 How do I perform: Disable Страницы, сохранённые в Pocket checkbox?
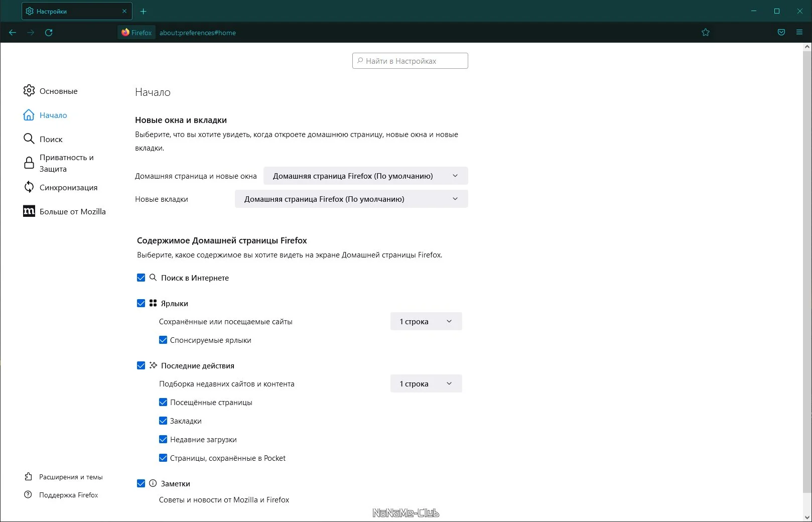point(163,458)
